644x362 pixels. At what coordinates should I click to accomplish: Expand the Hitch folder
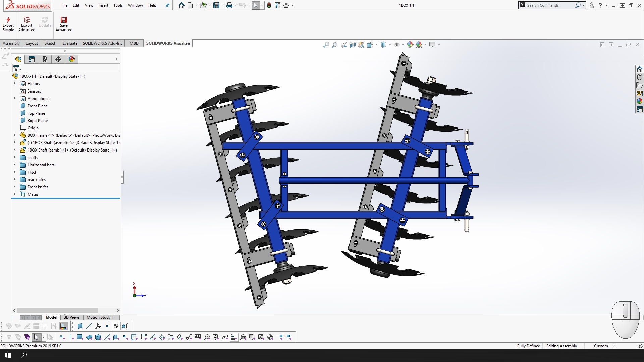point(15,172)
